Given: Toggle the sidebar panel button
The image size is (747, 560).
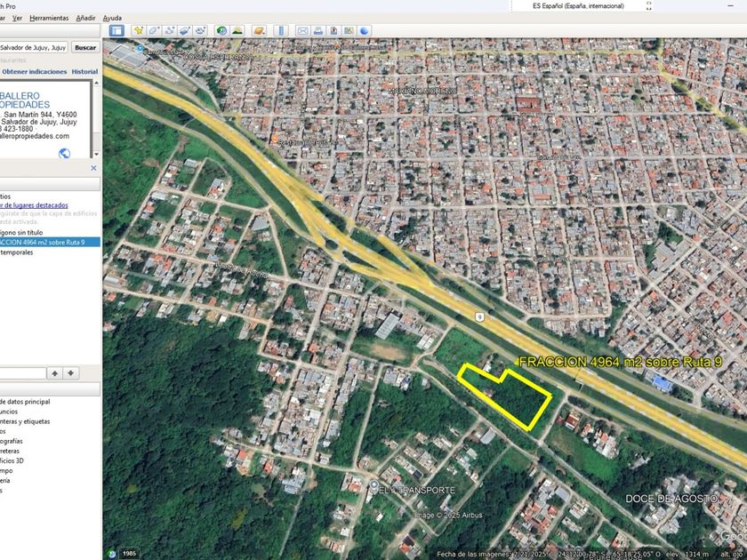Looking at the screenshot, I should [x=116, y=31].
